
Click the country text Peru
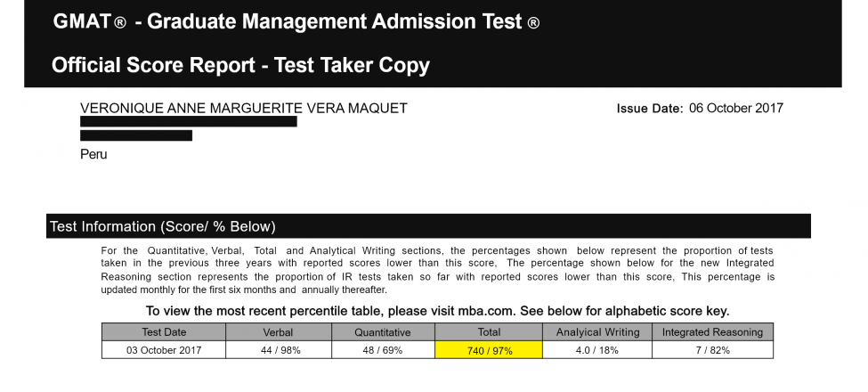(x=93, y=154)
